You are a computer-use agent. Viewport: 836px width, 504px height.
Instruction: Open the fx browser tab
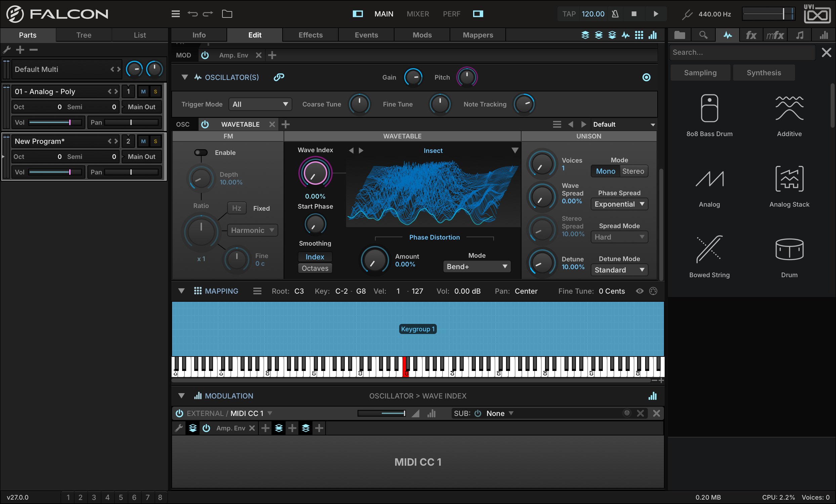pyautogui.click(x=751, y=35)
